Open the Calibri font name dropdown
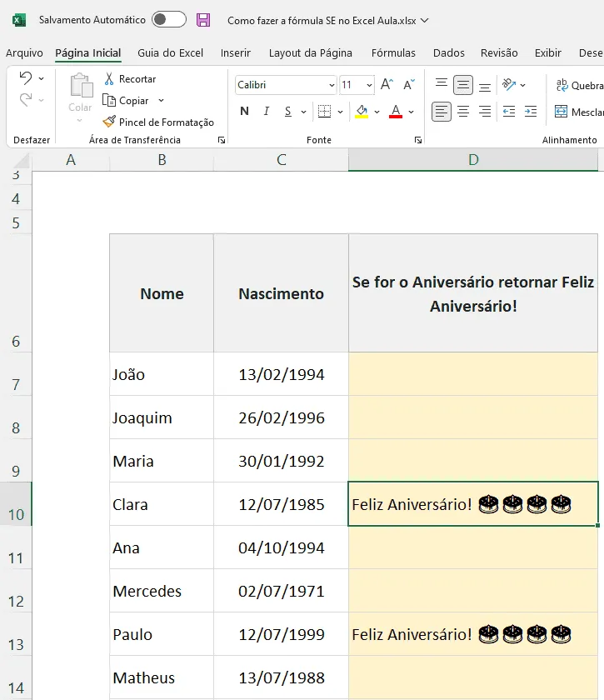This screenshot has height=700, width=604. [332, 85]
